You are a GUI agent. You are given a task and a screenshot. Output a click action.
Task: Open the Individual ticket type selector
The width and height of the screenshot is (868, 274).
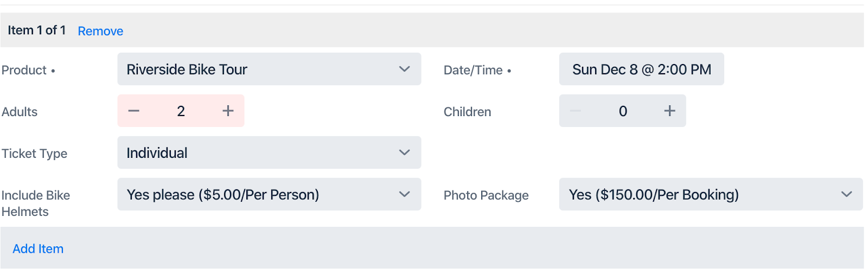coord(260,153)
